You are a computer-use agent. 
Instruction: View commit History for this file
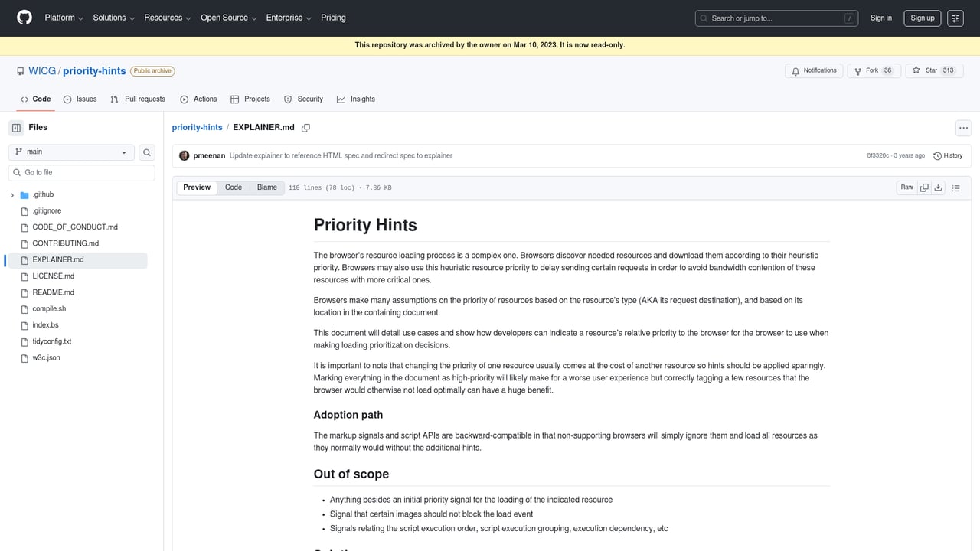948,155
